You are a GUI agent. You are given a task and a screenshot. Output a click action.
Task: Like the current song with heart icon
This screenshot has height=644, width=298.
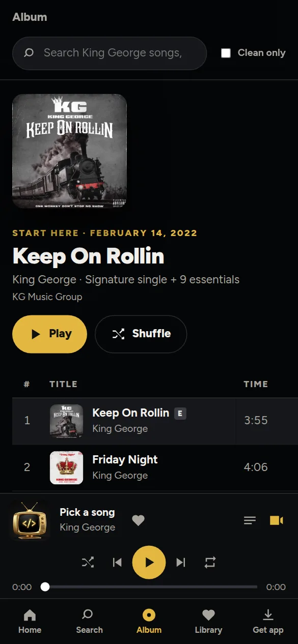pos(139,520)
